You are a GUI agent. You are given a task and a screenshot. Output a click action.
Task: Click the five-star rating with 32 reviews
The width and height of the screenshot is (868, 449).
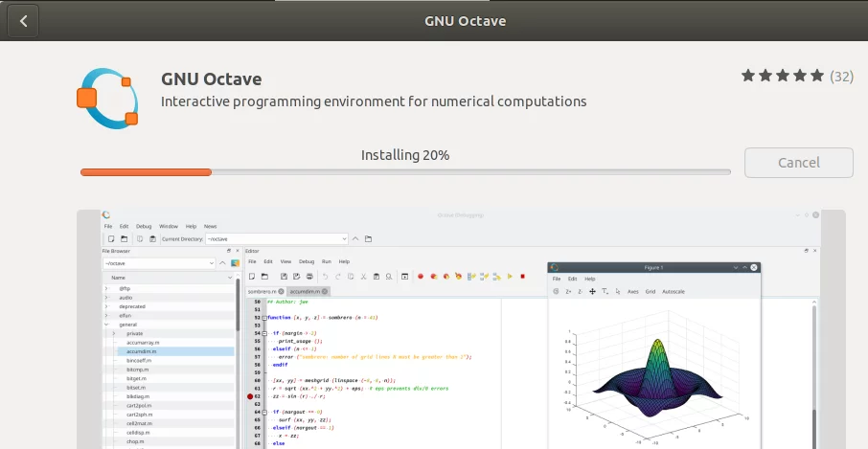click(797, 77)
